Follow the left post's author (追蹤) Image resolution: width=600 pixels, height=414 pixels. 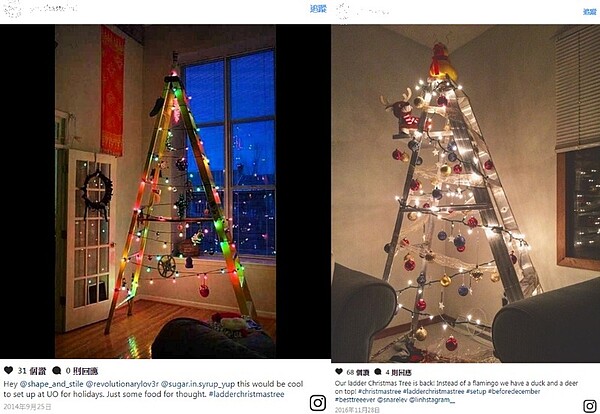(318, 9)
